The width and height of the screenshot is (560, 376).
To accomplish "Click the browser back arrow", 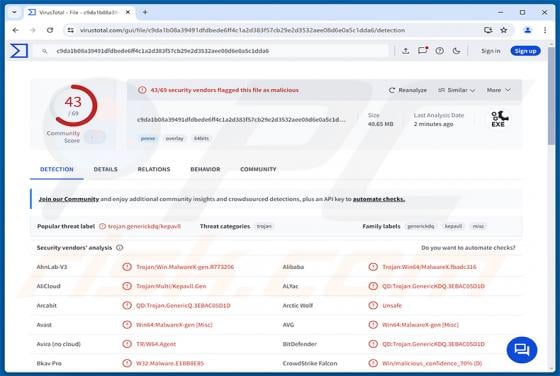I will click(x=15, y=30).
